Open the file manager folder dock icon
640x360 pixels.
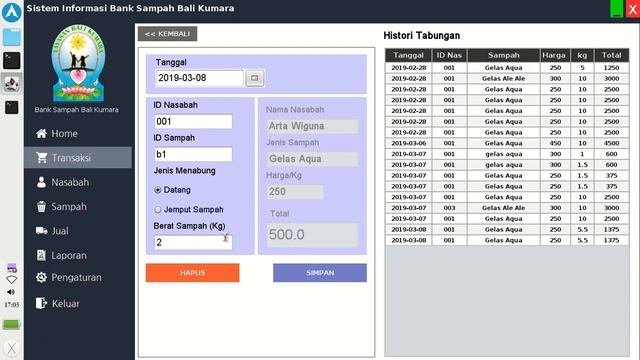point(11,37)
